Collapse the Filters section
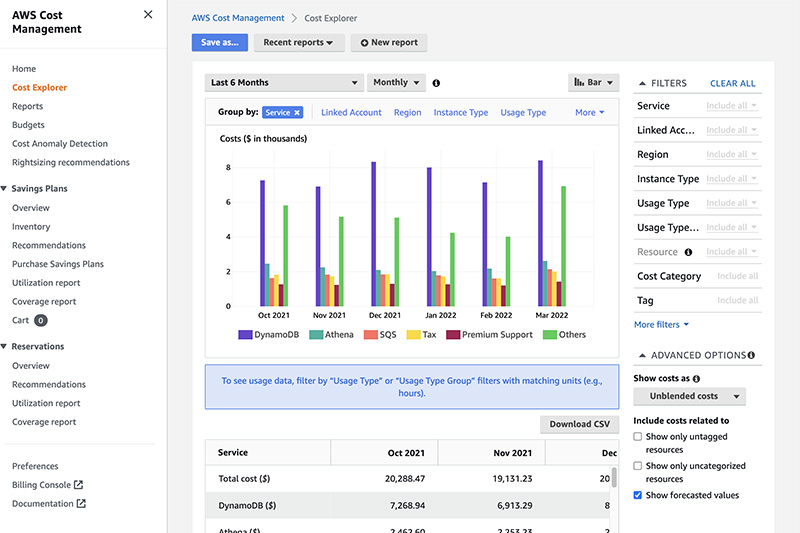The image size is (800, 533). click(643, 84)
